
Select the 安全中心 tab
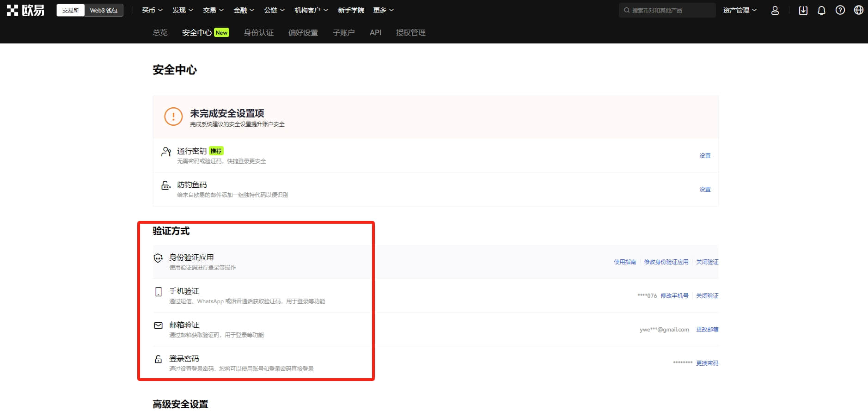(197, 32)
